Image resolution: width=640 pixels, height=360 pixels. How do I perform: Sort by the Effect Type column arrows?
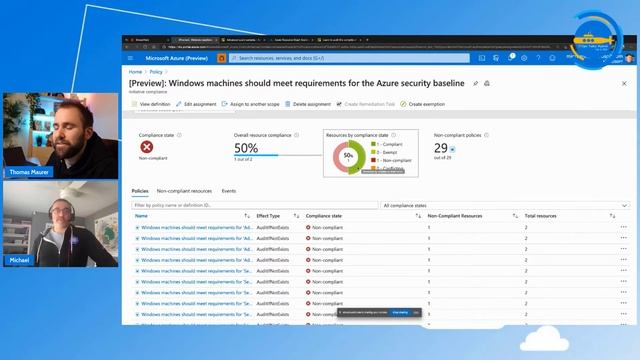click(x=296, y=216)
